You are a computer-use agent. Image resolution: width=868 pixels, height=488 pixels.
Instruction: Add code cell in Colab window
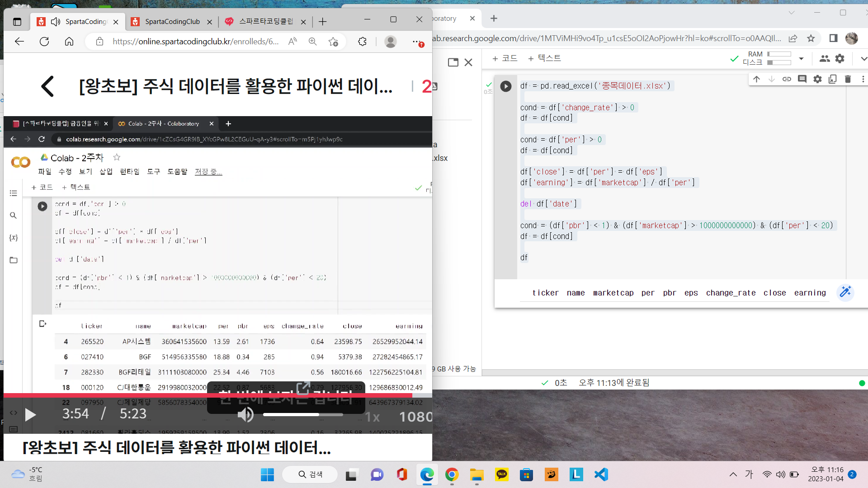(505, 58)
